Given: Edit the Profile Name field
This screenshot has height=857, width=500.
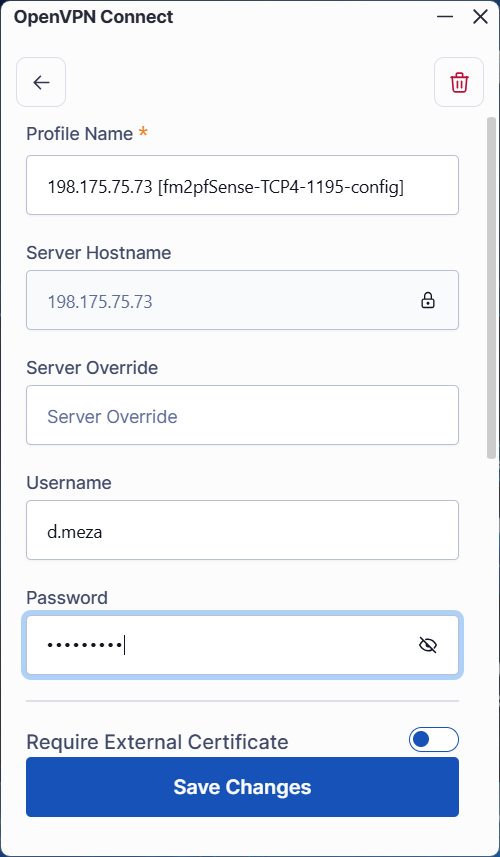Looking at the screenshot, I should coord(242,185).
